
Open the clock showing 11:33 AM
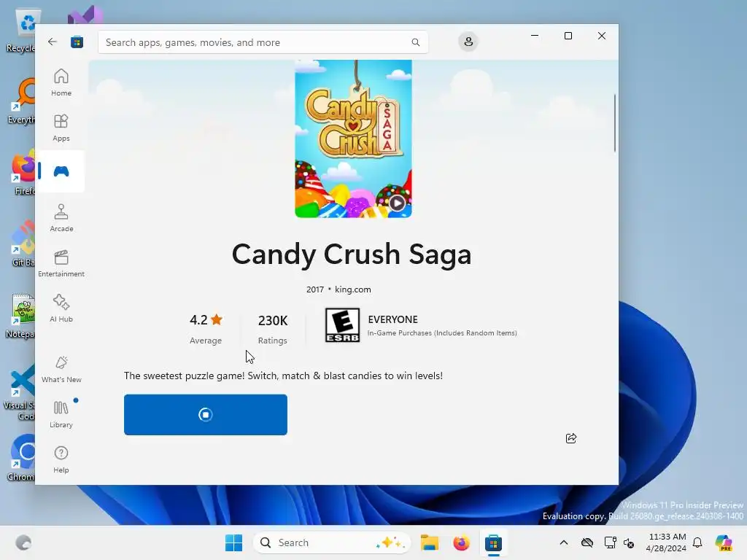(666, 542)
